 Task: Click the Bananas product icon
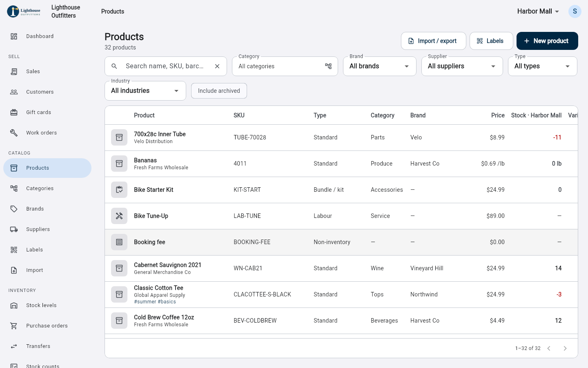point(119,164)
